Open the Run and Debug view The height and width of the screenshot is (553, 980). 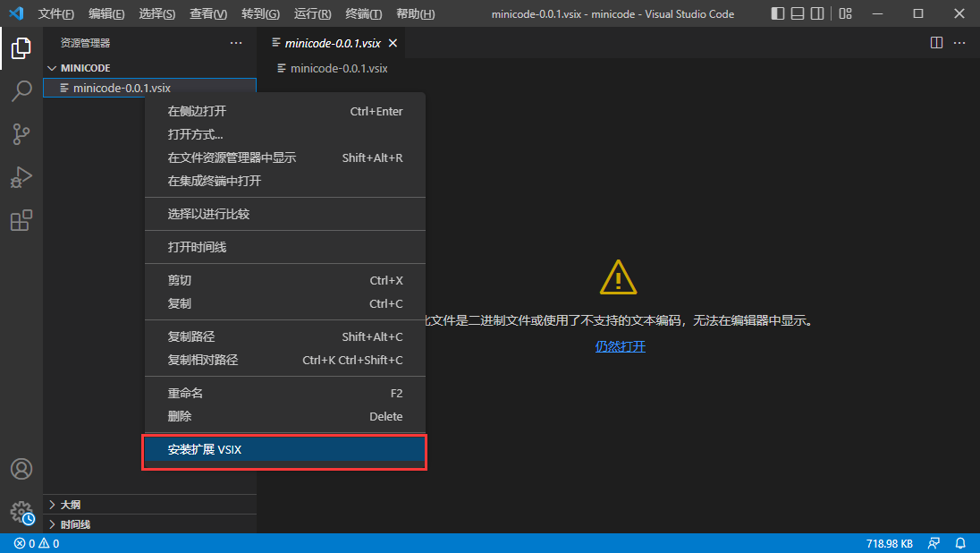coord(21,178)
